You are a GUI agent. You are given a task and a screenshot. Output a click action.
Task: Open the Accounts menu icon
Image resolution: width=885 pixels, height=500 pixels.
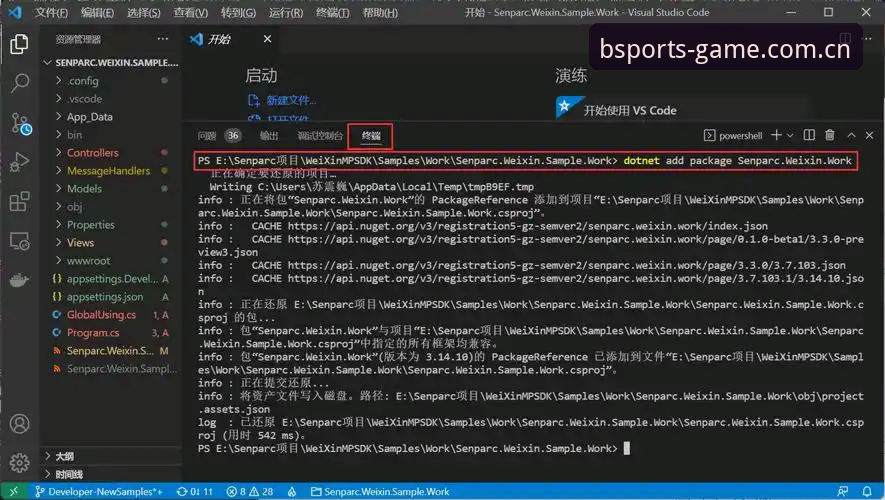pyautogui.click(x=19, y=423)
